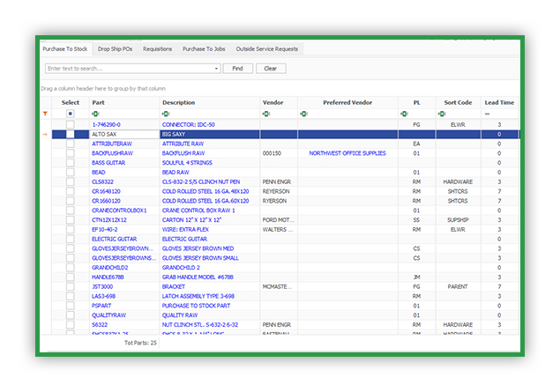Click the Lead Time equals filter icon
Viewport: 560px width, 392px height.
487,114
